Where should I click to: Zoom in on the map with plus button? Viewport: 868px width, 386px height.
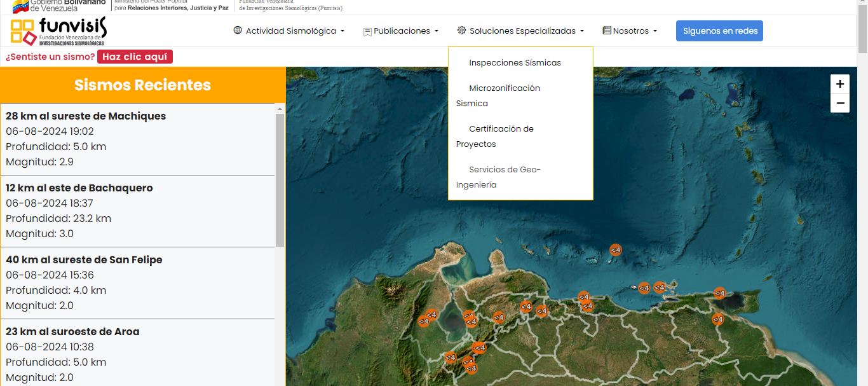(840, 83)
